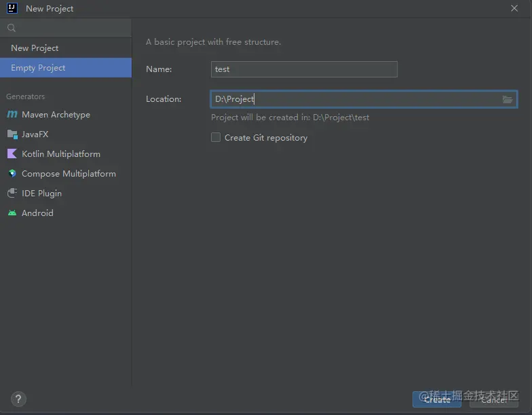The image size is (532, 415).
Task: Choose Compose Multiplatform generator
Action: (x=66, y=174)
